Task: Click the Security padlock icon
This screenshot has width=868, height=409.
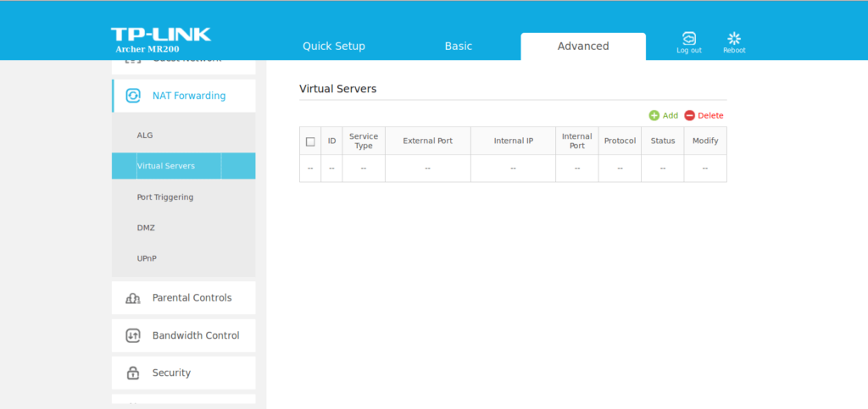Action: click(x=133, y=373)
